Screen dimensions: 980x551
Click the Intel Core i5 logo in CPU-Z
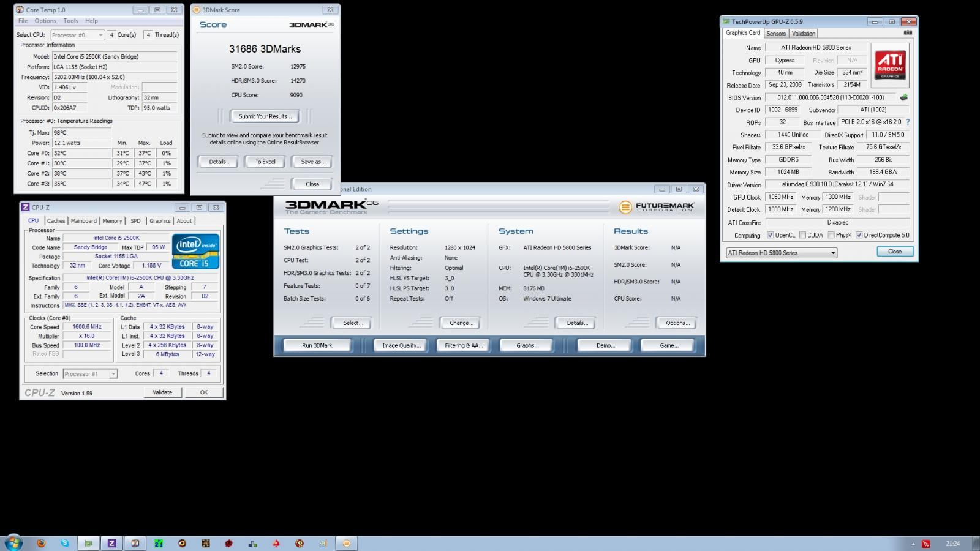pyautogui.click(x=195, y=251)
